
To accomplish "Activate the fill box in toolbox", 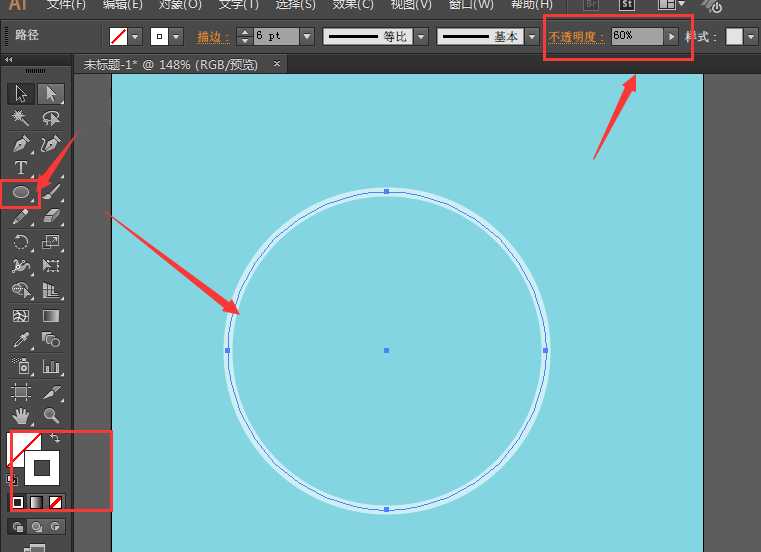I will click(19, 444).
